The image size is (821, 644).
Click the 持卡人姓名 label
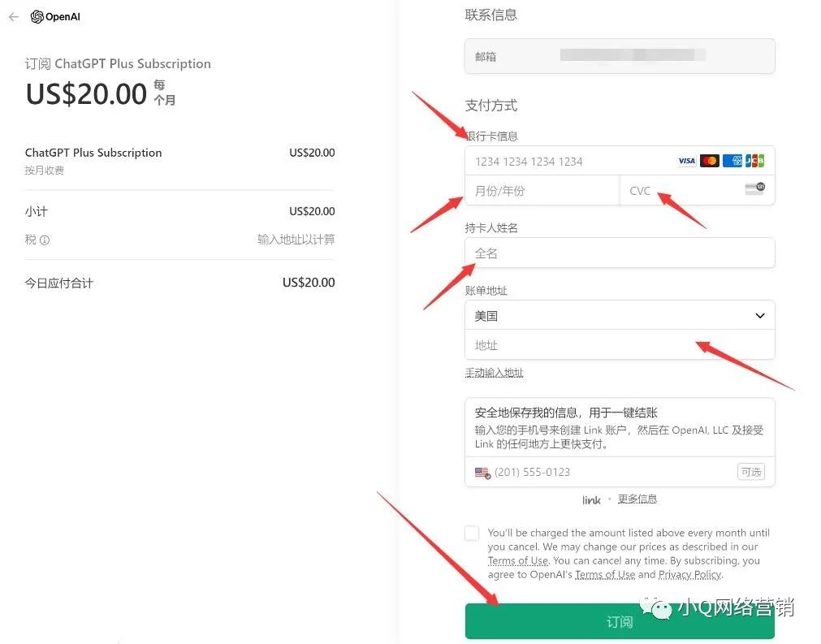click(491, 227)
